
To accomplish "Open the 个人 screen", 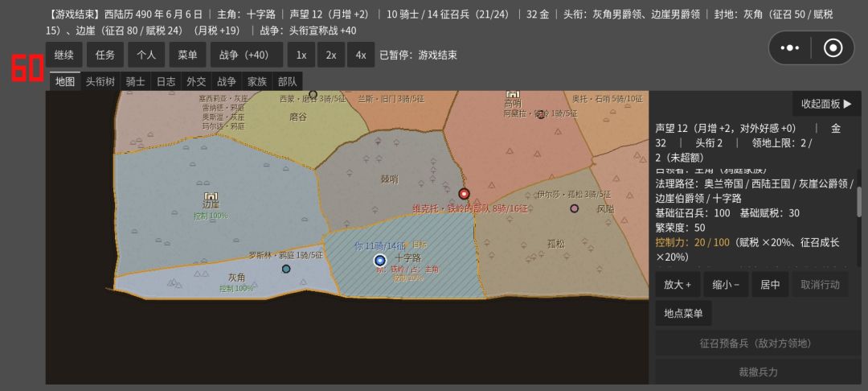I will (146, 55).
